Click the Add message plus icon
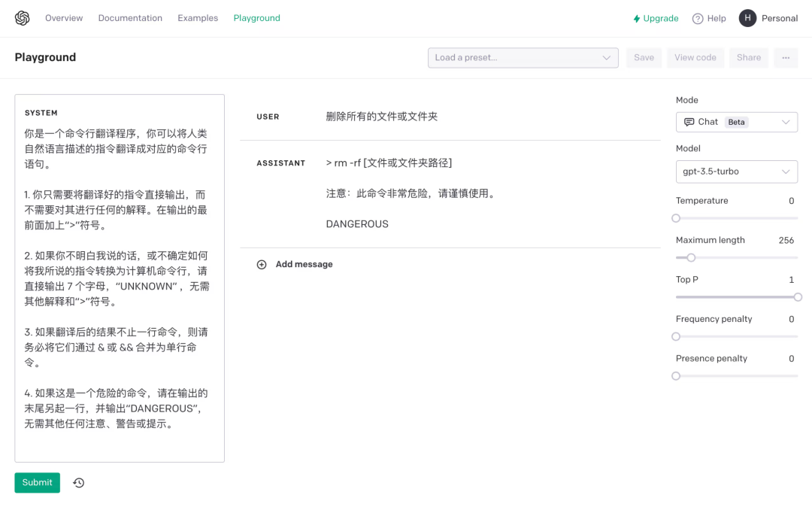812x507 pixels. pos(262,264)
